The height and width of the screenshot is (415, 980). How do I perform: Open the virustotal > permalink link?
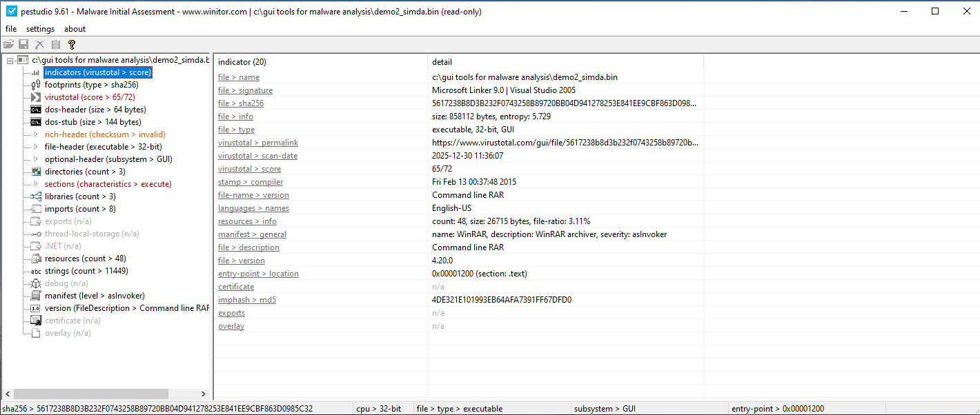(258, 142)
